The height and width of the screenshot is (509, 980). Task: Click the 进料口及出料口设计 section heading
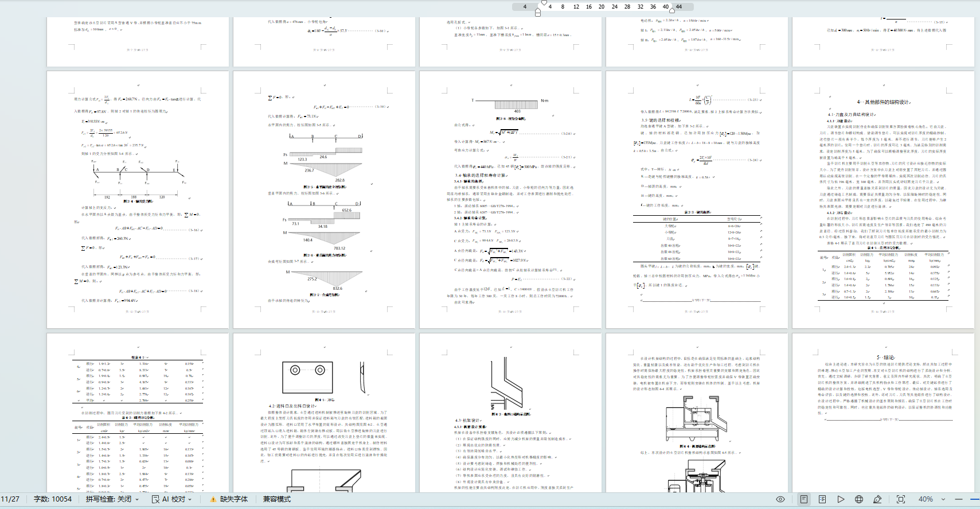click(x=295, y=406)
